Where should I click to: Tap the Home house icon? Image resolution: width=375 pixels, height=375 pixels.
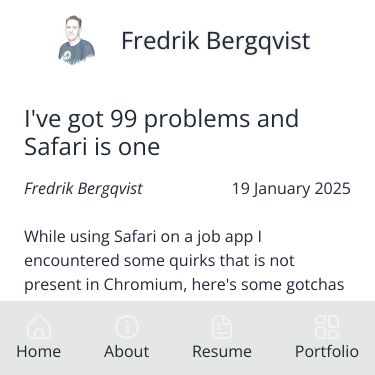tap(39, 327)
